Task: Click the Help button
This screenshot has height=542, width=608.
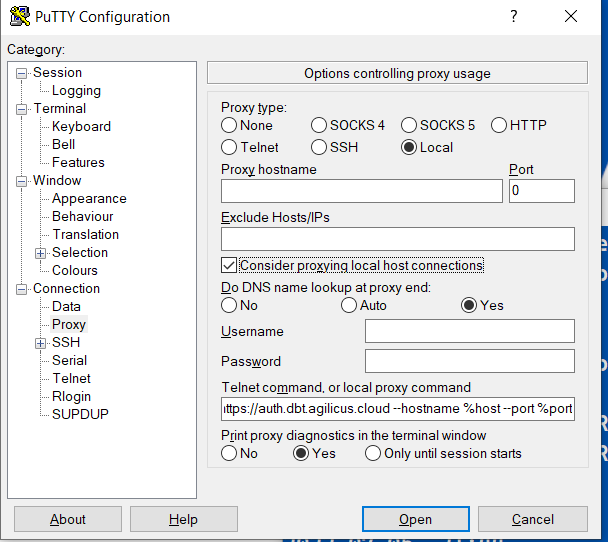Action: 184,519
